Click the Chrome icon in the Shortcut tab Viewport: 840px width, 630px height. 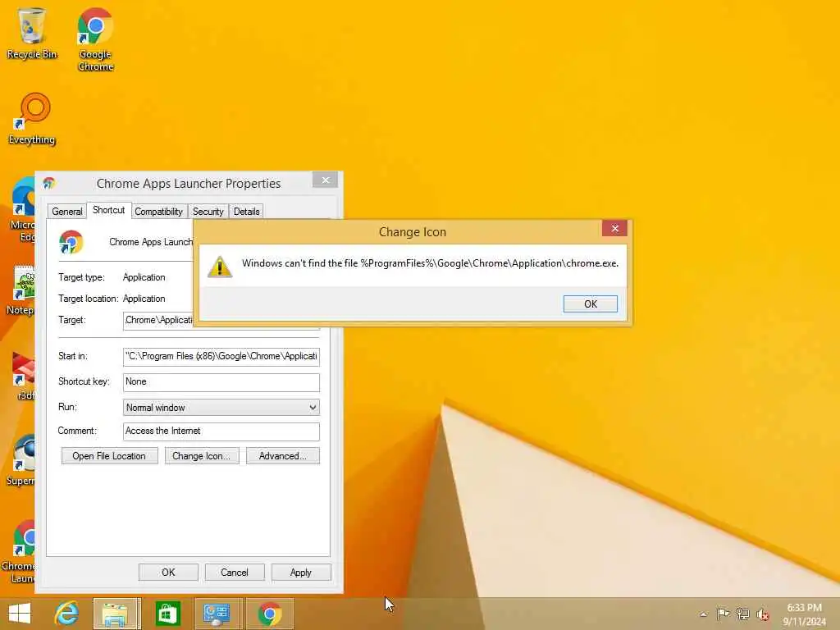click(71, 242)
